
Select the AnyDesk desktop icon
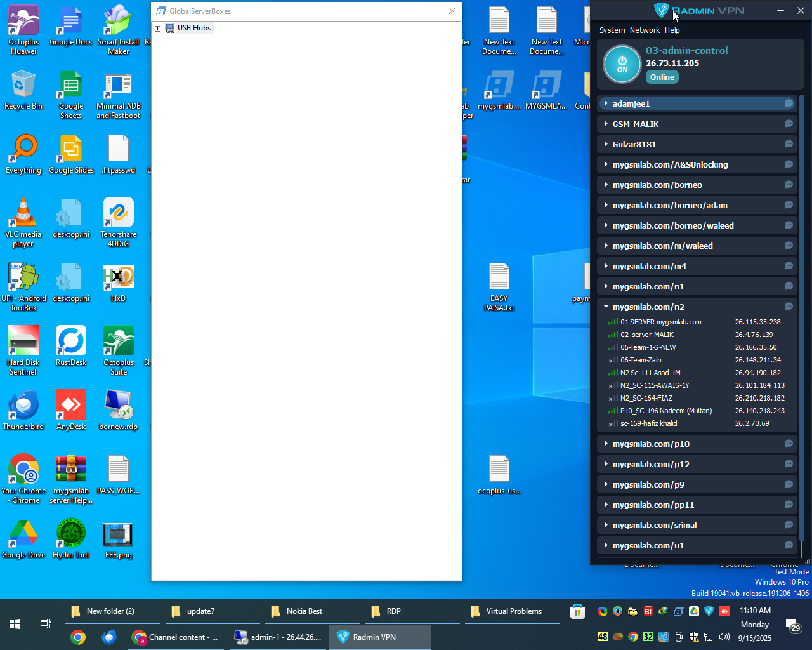click(71, 411)
